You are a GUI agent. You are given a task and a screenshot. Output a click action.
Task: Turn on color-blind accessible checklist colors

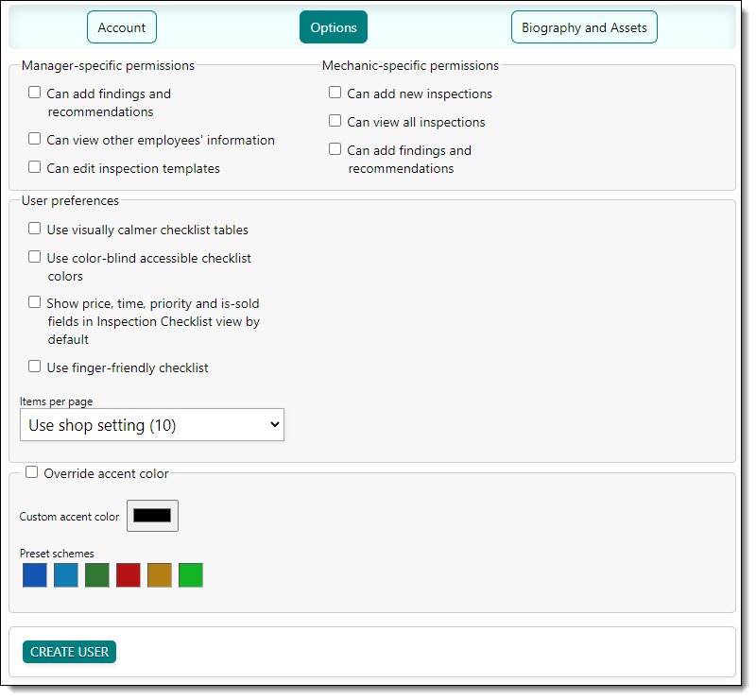34,257
